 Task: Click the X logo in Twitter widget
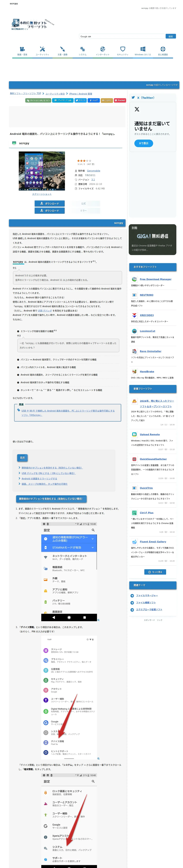[137, 109]
